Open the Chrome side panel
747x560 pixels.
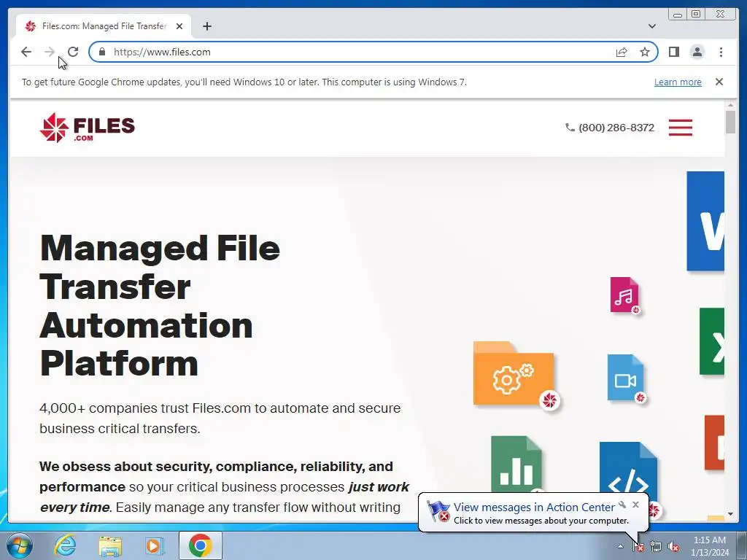[x=673, y=52]
